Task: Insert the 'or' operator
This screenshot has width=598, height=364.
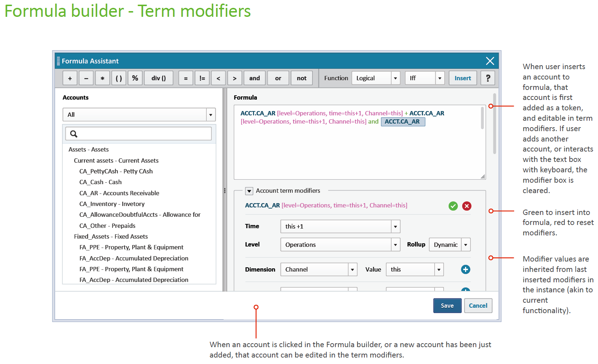Action: 278,78
